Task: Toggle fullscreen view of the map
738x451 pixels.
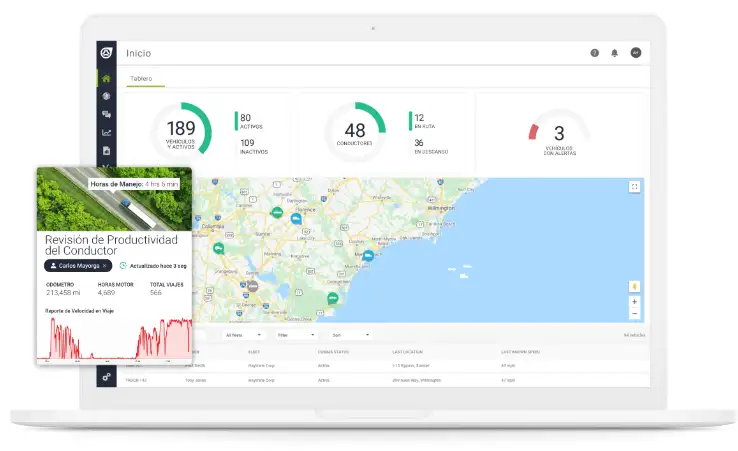Action: tap(634, 187)
